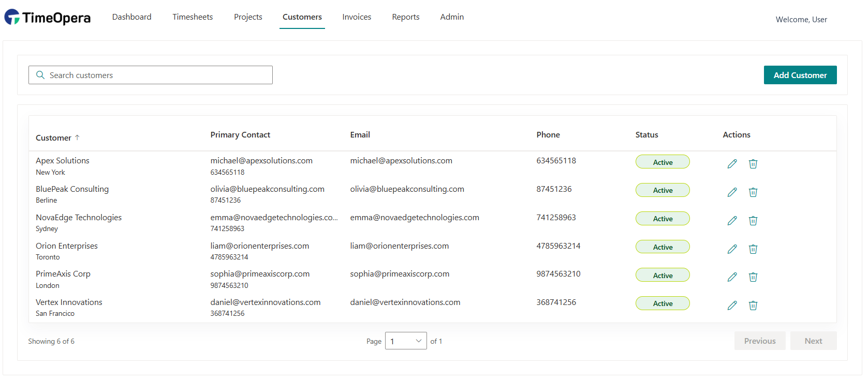Screen dimensions: 868x382
Task: Open the Admin tab
Action: [x=452, y=17]
